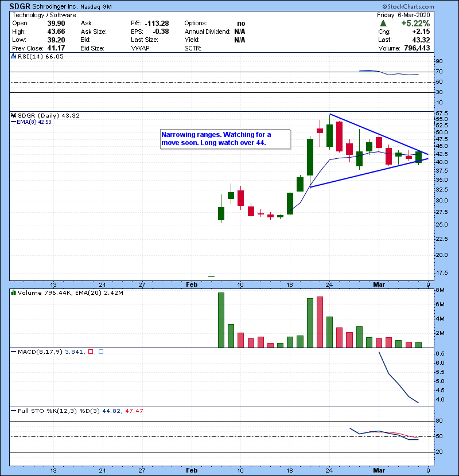Click the tallest green volume bar
This screenshot has width=459, height=476.
point(221,320)
